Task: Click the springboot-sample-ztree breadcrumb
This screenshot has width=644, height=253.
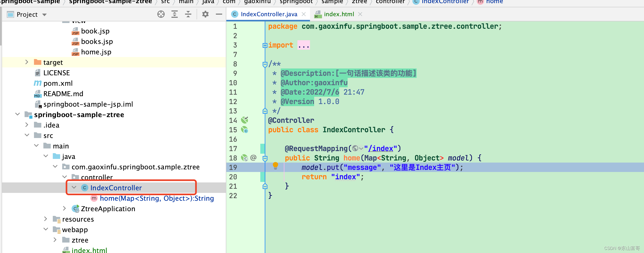Action: pyautogui.click(x=111, y=2)
